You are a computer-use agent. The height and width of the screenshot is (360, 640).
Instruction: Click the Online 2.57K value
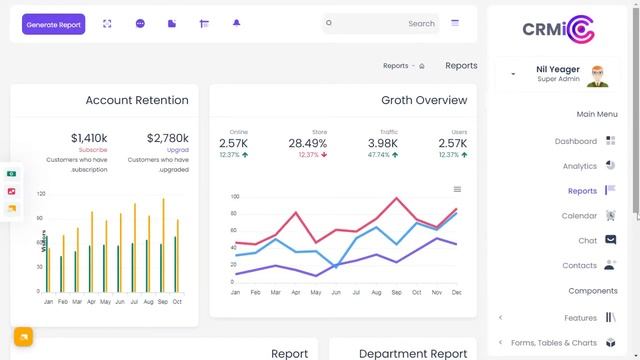[x=233, y=144]
